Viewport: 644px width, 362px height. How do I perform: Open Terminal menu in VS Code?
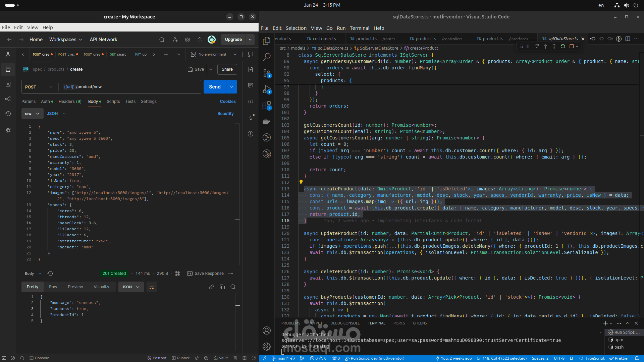(359, 28)
